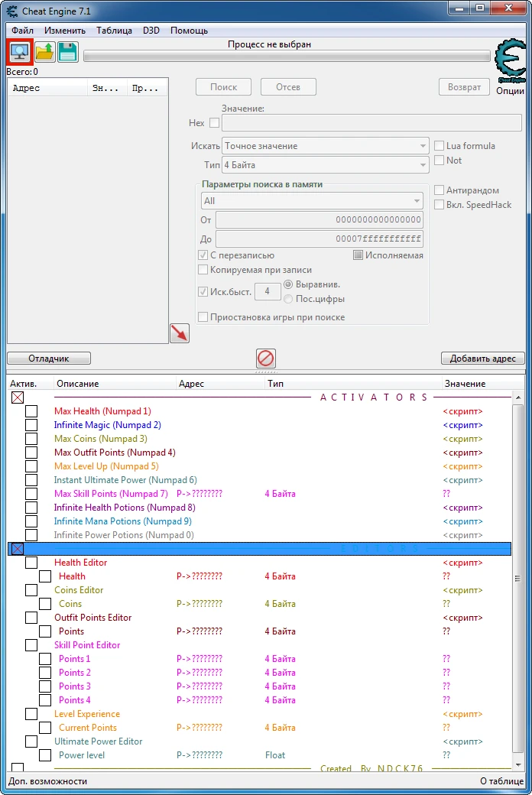
Task: Open the Помощь menu
Action: pos(189,31)
